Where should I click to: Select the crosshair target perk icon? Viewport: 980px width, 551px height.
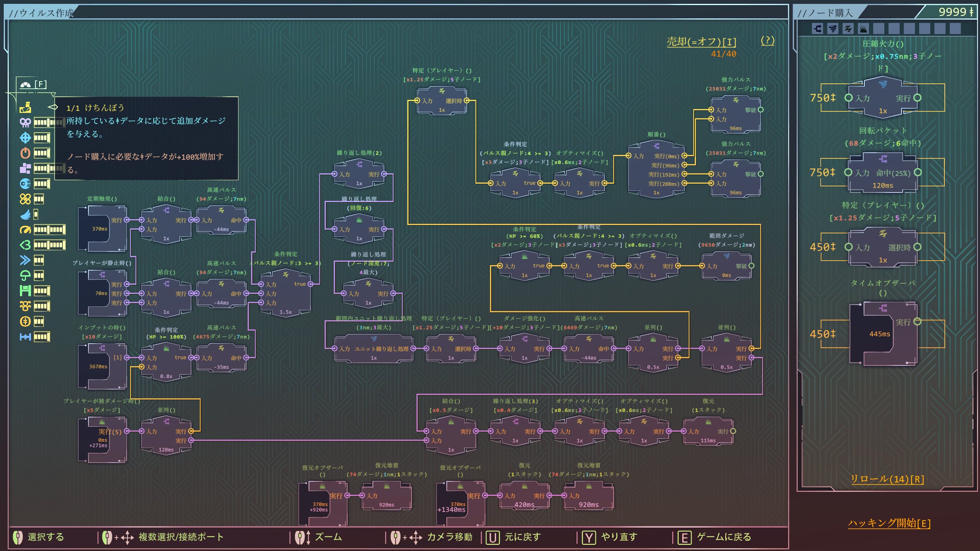coord(25,138)
